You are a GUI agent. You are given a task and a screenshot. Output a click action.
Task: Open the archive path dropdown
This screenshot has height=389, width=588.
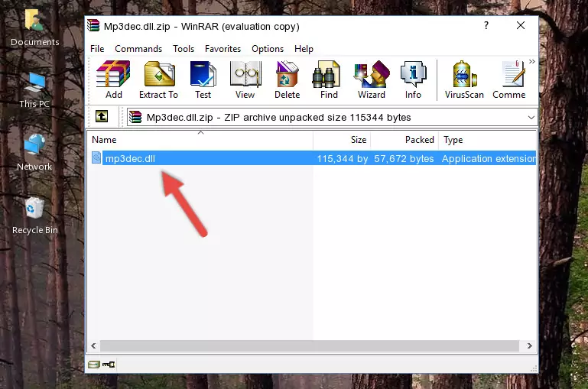point(531,117)
